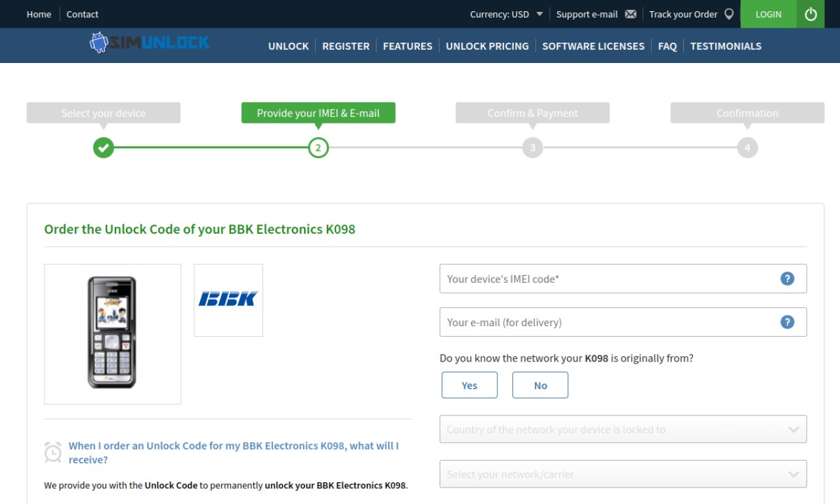Click the green checkmark step one circle
The height and width of the screenshot is (504, 840).
click(103, 148)
